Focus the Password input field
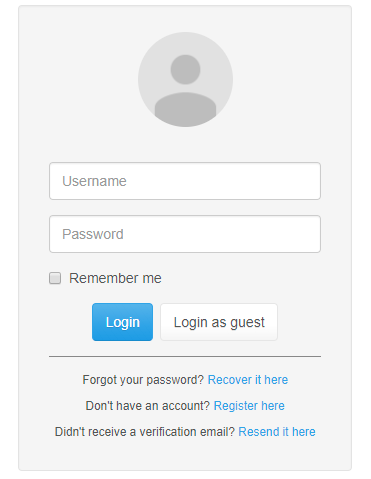Screen dimensions: 371x479 pyautogui.click(x=185, y=234)
